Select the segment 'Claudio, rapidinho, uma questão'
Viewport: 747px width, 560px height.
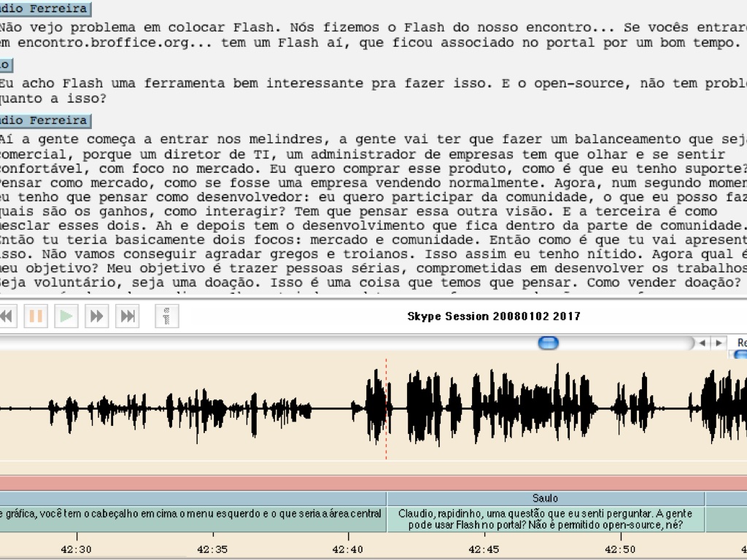pyautogui.click(x=545, y=519)
